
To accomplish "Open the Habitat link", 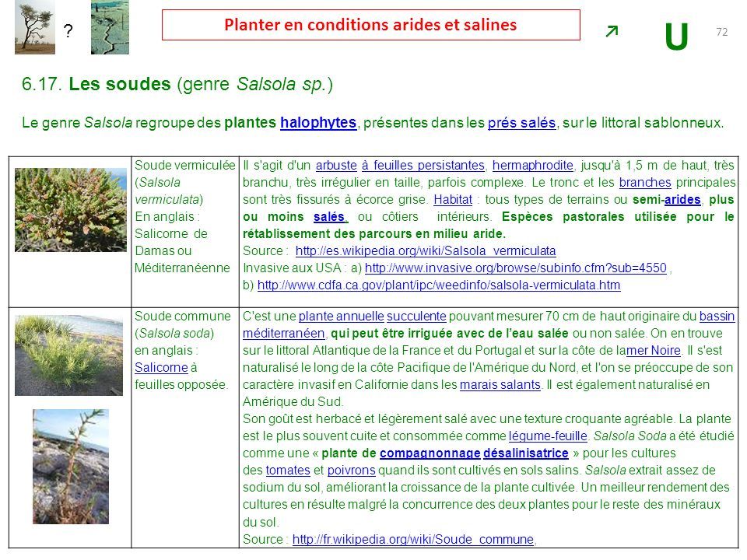I will pos(453,200).
